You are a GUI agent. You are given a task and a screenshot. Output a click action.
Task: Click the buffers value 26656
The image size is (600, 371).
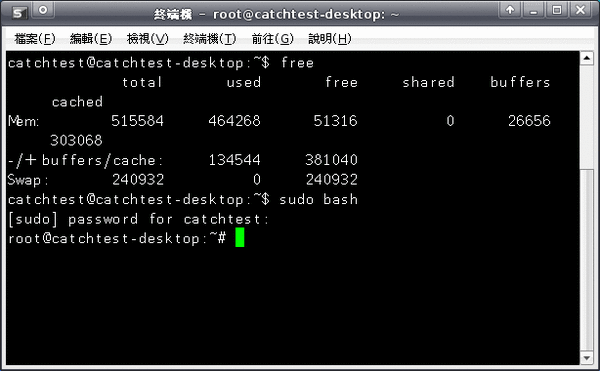coord(529,121)
